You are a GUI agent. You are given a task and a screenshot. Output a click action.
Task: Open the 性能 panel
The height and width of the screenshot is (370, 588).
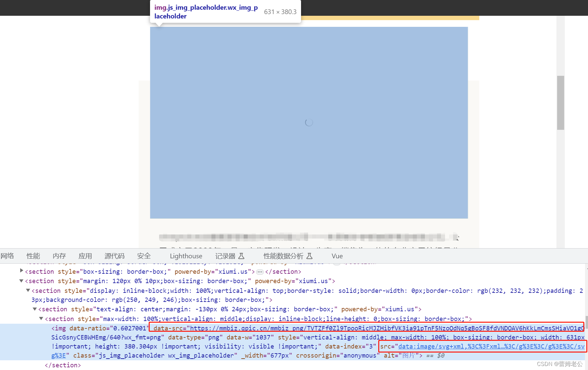pyautogui.click(x=33, y=256)
